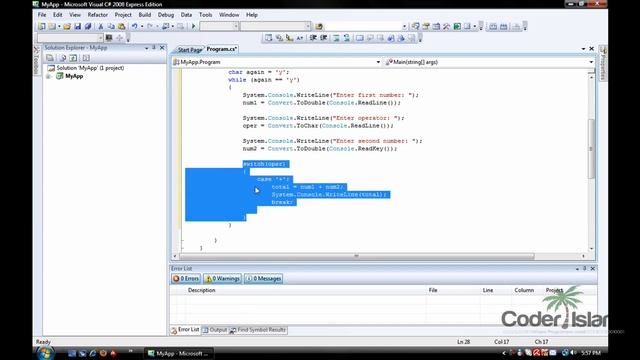The width and height of the screenshot is (640, 360).
Task: Click the editor's vertical scrollbar thumb
Action: (591, 149)
